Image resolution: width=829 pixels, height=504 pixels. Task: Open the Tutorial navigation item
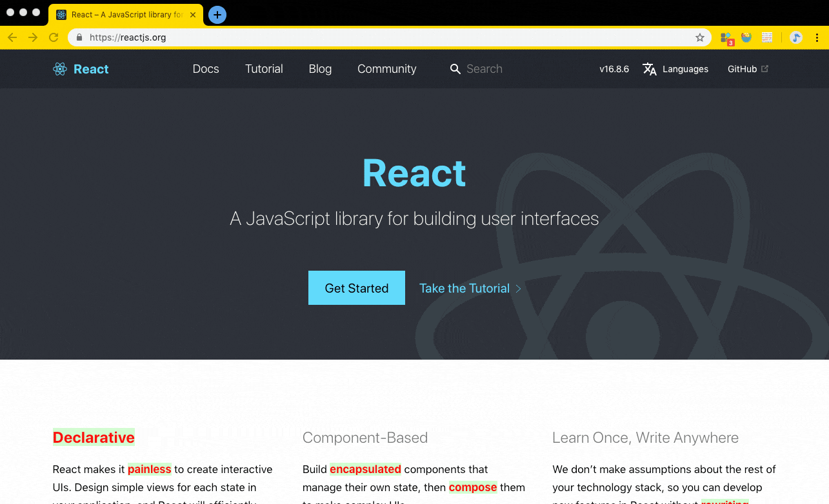pyautogui.click(x=264, y=69)
